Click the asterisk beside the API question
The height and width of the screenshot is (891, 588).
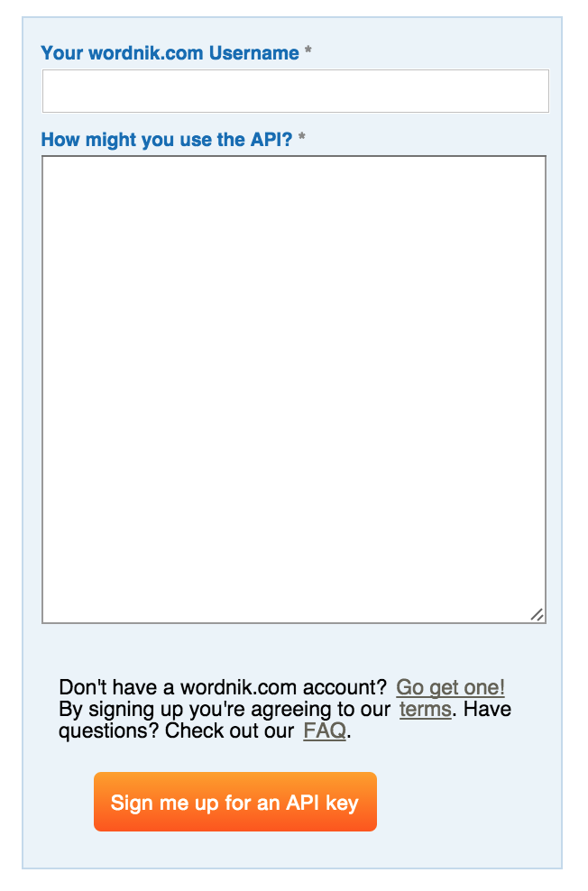302,136
